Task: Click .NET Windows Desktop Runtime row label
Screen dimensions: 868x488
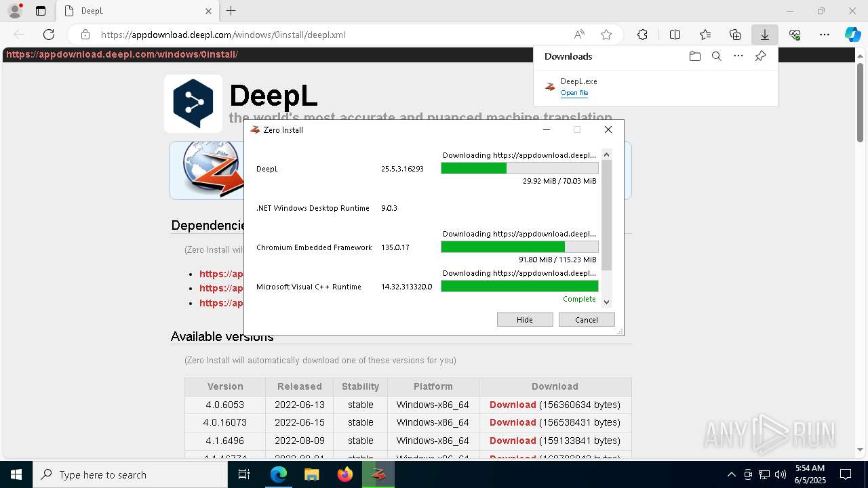Action: click(x=313, y=208)
